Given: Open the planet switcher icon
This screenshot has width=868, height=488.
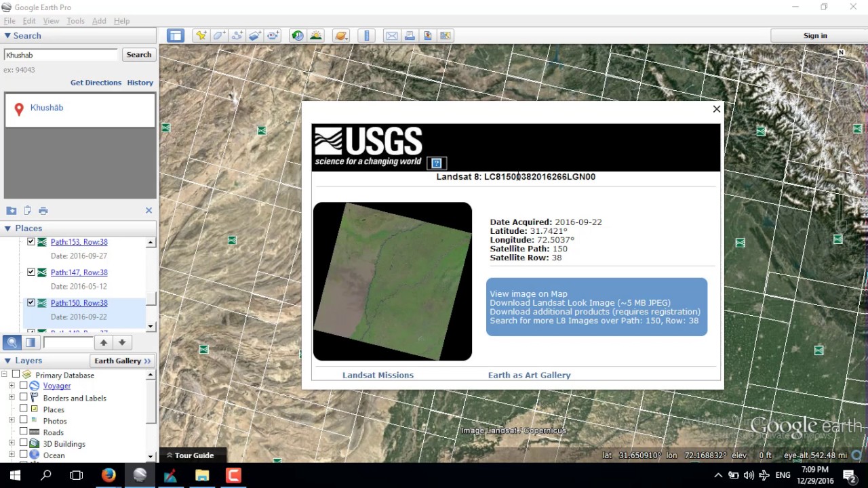Looking at the screenshot, I should point(341,36).
